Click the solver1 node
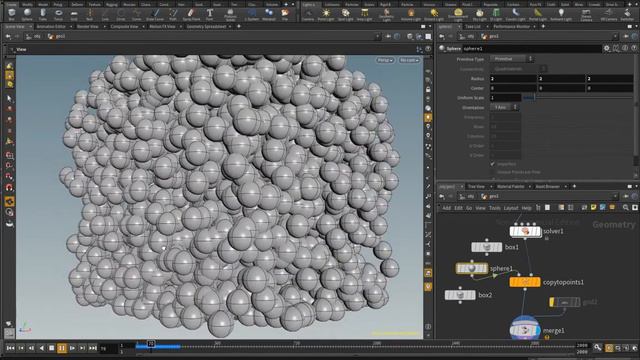This screenshot has width=640, height=360. point(525,231)
